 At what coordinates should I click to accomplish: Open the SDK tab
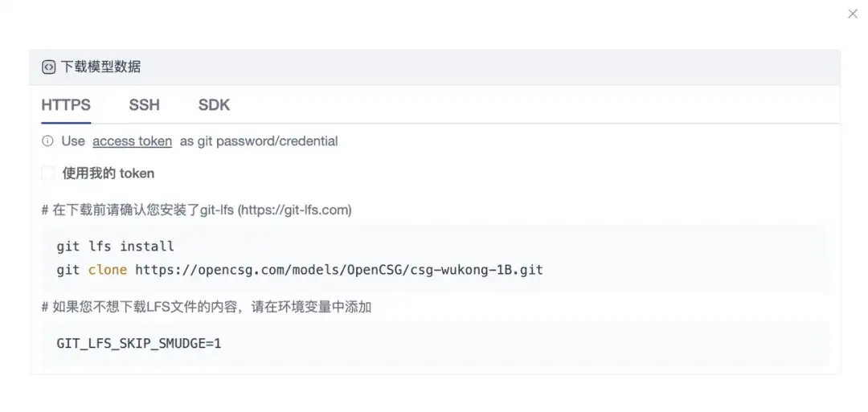click(x=215, y=105)
